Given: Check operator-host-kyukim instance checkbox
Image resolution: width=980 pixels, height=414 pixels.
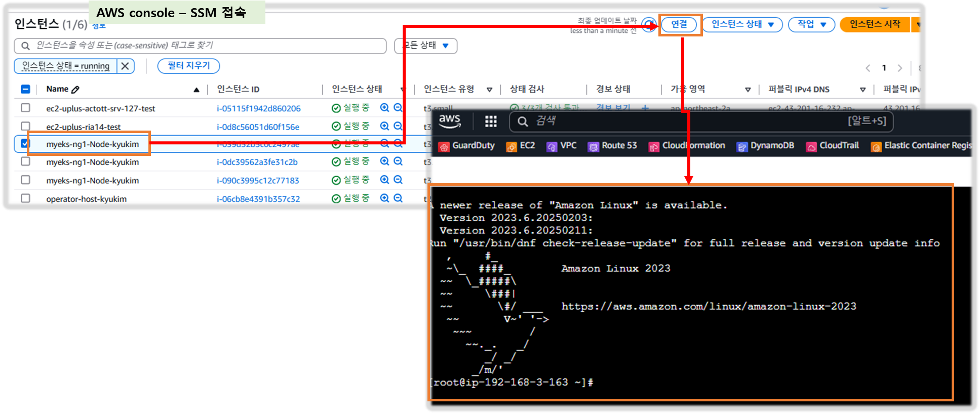Looking at the screenshot, I should (x=25, y=198).
